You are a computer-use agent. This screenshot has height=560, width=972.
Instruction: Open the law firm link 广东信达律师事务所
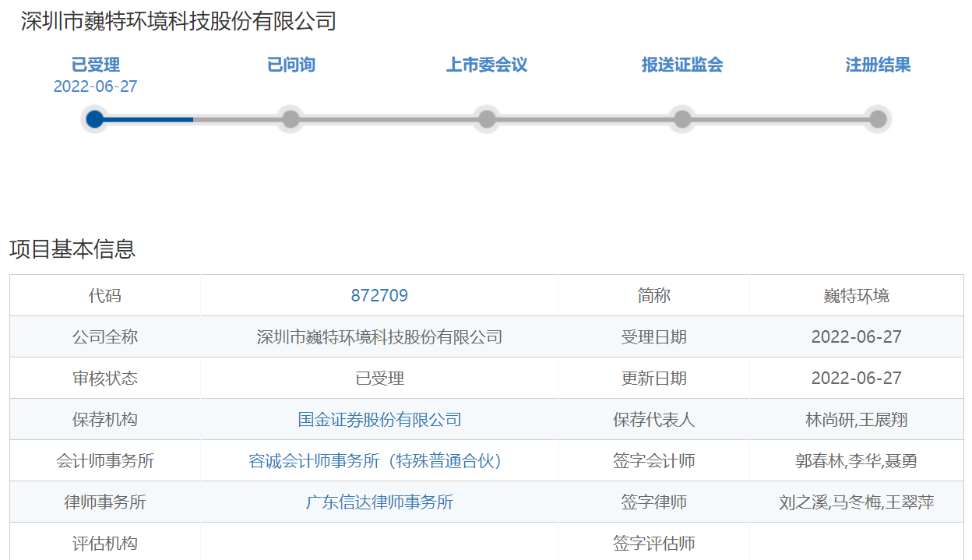click(x=379, y=502)
